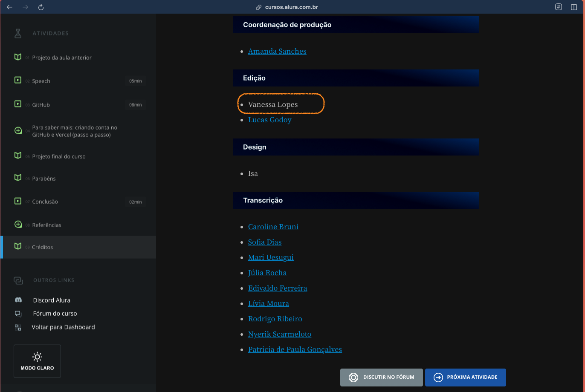The width and height of the screenshot is (585, 392).
Task: Open Patricia de Paula Gonçalves link
Action: [x=295, y=349]
